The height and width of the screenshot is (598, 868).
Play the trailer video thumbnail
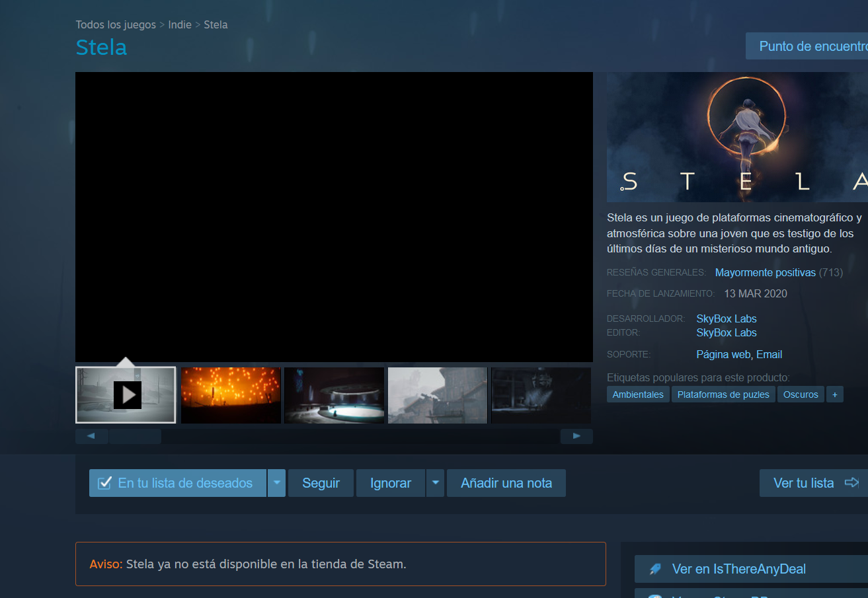pos(126,394)
